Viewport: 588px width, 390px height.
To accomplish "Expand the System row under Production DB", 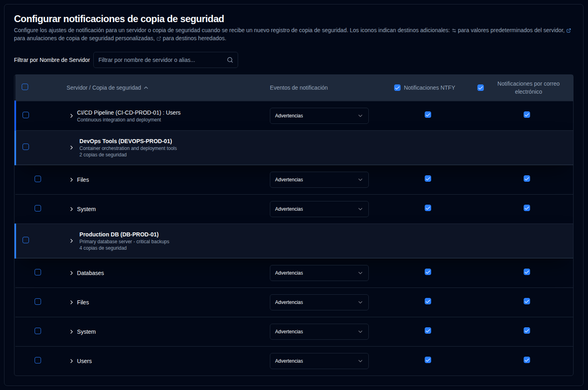I will (72, 332).
